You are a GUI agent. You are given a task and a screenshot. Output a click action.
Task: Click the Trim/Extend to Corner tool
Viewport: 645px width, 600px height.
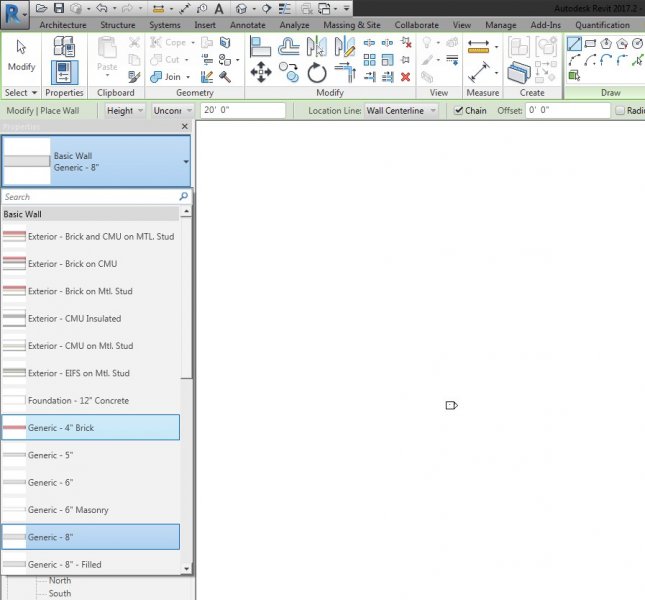click(x=345, y=72)
